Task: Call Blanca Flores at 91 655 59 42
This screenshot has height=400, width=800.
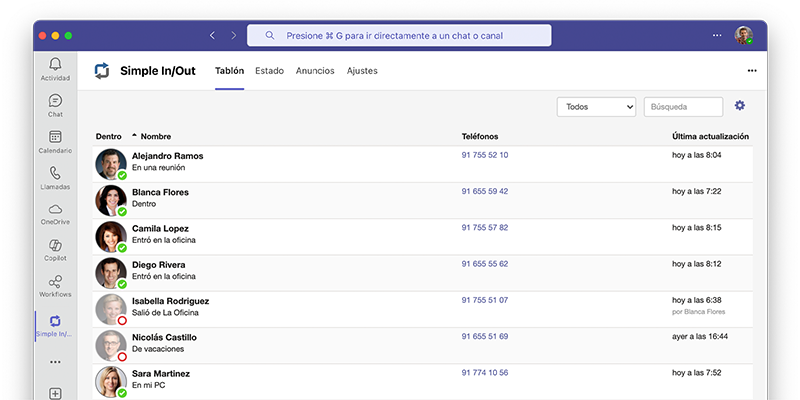Action: [485, 191]
